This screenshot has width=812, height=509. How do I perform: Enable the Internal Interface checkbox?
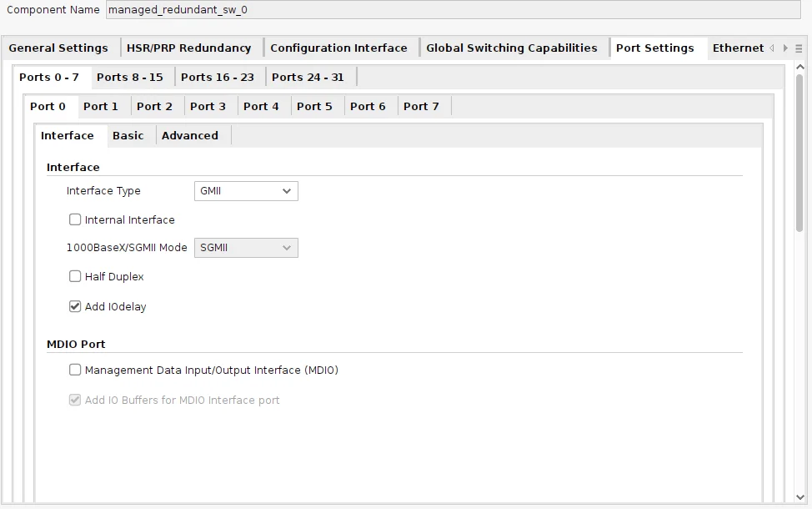click(x=75, y=219)
